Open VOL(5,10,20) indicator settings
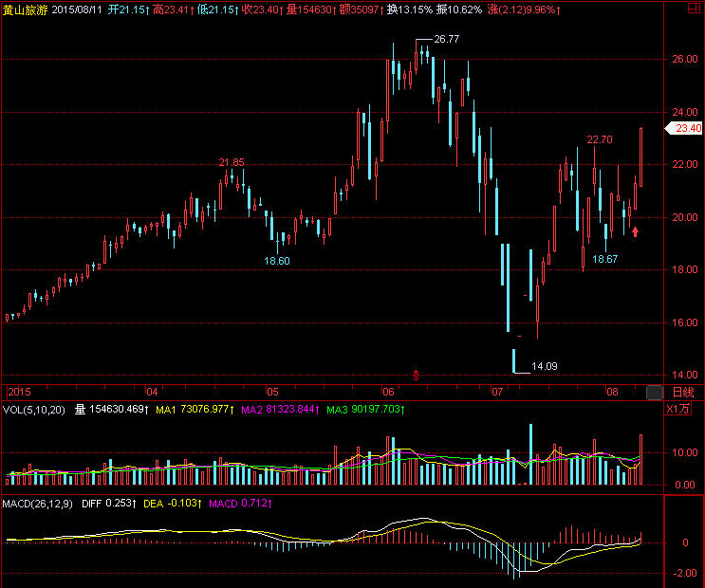The height and width of the screenshot is (588, 705). 33,410
